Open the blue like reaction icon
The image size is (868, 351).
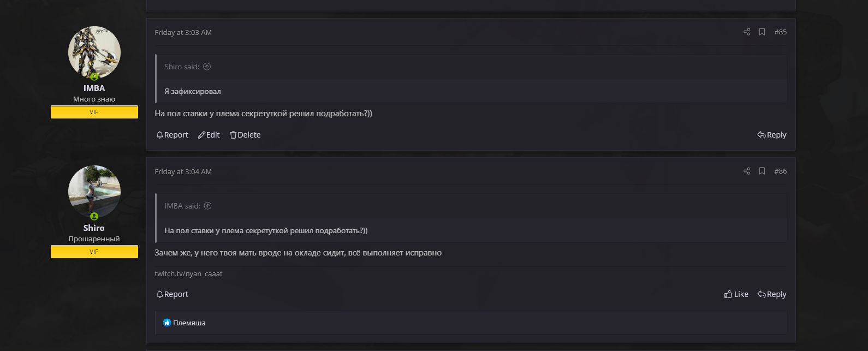(x=167, y=323)
